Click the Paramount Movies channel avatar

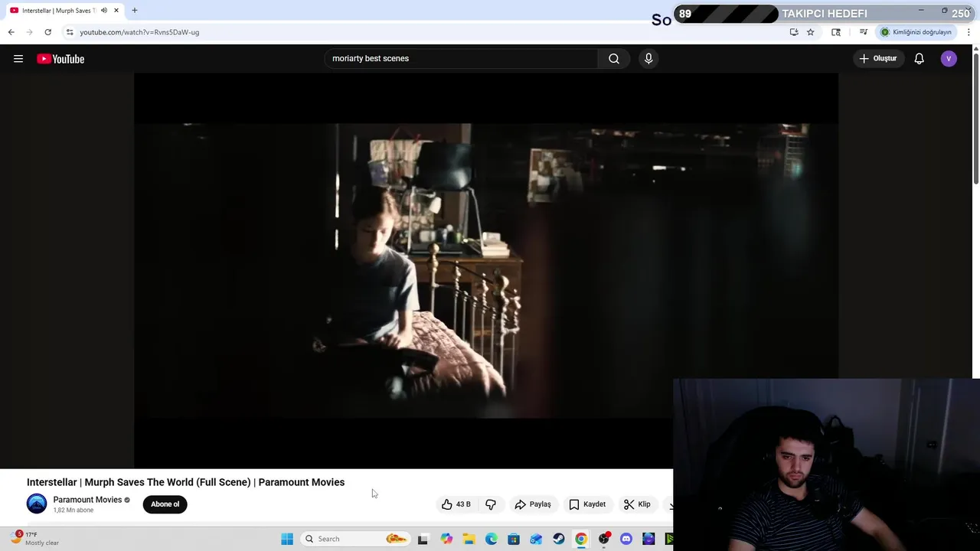coord(37,504)
